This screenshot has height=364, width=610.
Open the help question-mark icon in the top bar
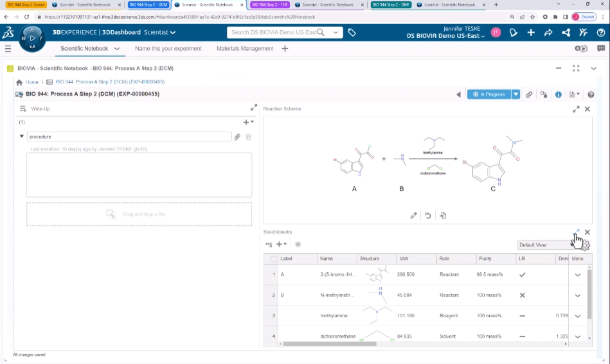pos(600,33)
